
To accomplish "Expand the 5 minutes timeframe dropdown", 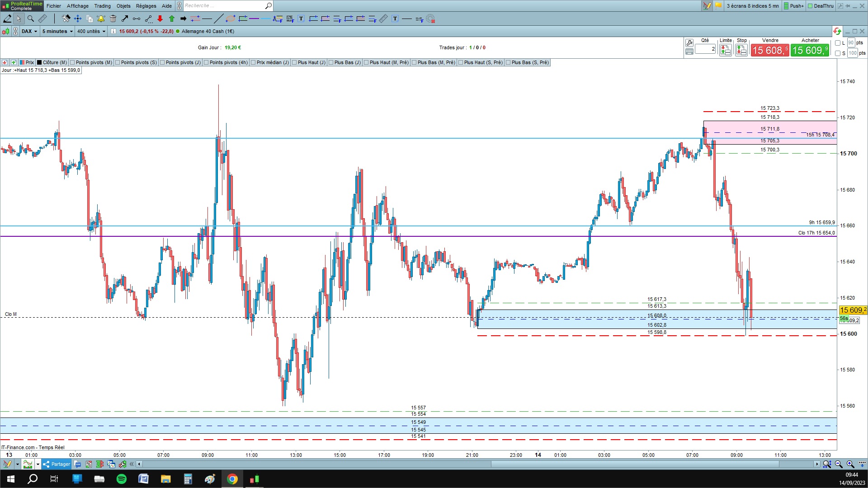I will click(x=57, y=31).
